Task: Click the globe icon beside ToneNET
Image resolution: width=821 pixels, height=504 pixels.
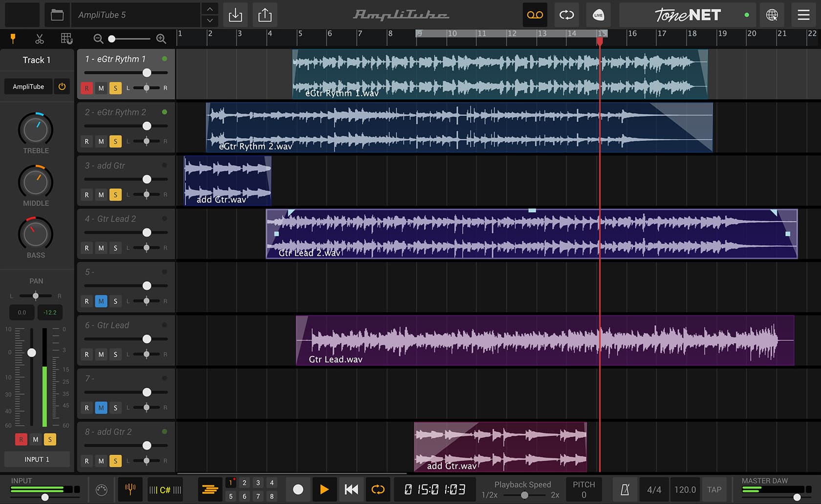Action: coord(773,15)
